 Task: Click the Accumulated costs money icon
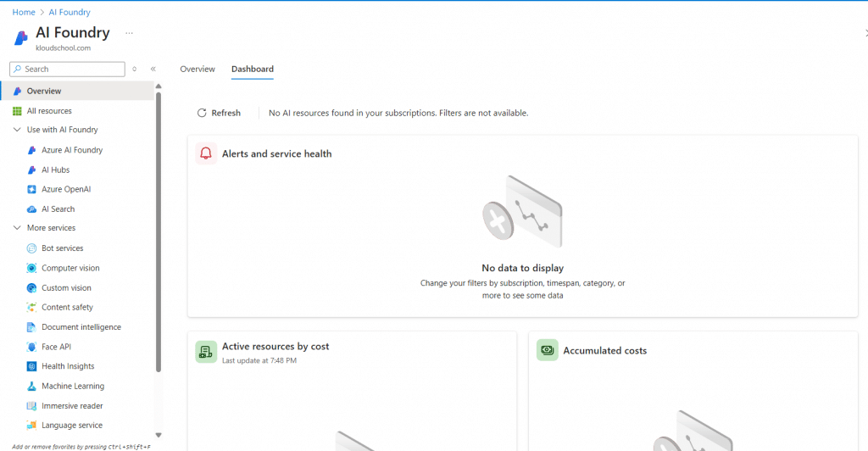[x=547, y=350]
